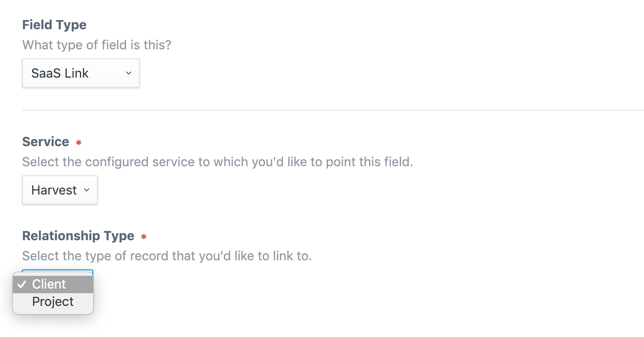Viewport: 644px width, 337px height.
Task: Click the 'Harvest' text in the select
Action: click(x=54, y=190)
